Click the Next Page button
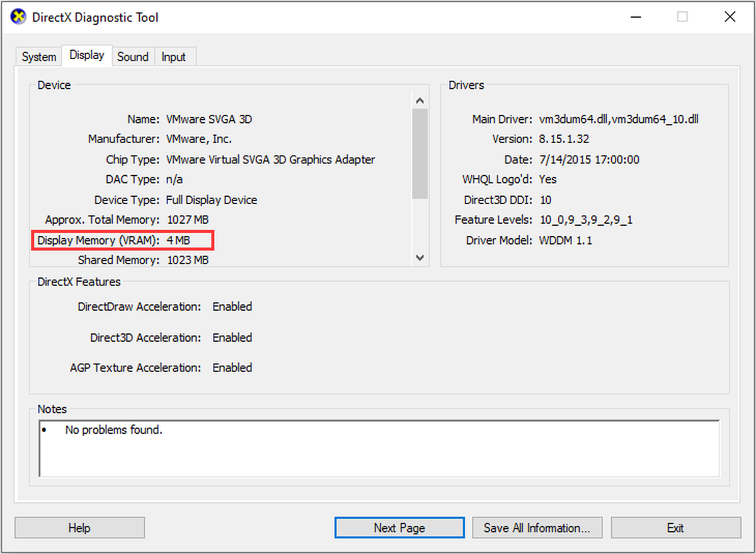The height and width of the screenshot is (554, 756). [x=399, y=528]
